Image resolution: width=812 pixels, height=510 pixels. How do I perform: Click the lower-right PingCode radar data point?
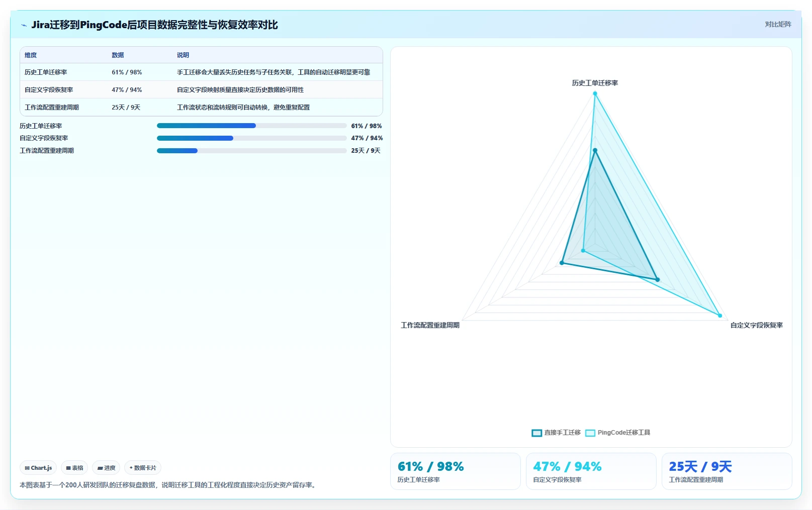click(720, 316)
